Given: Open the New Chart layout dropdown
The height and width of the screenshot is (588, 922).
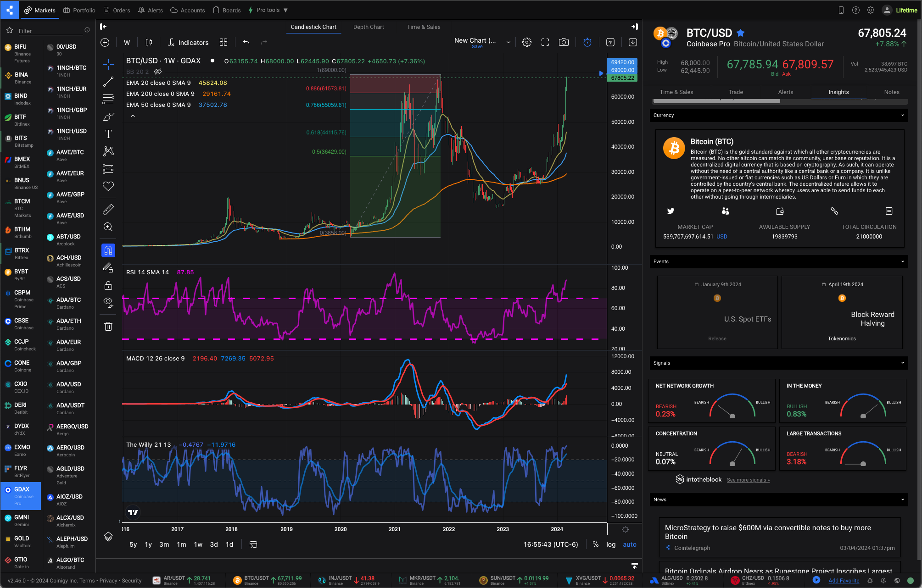Looking at the screenshot, I should tap(508, 42).
